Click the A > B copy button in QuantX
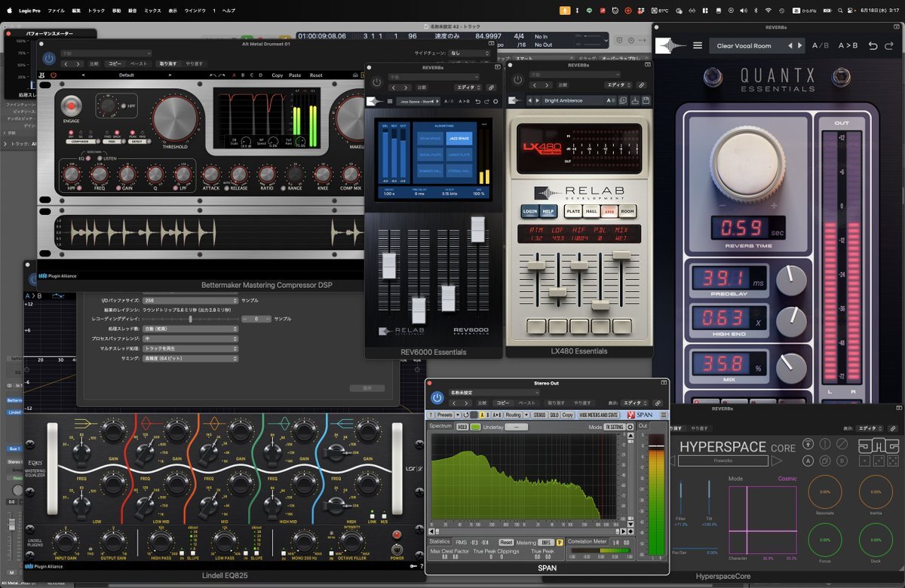Image resolution: width=905 pixels, height=588 pixels. point(847,46)
